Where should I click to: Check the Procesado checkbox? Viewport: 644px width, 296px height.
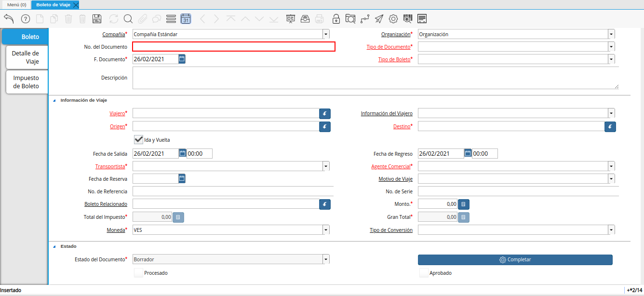pyautogui.click(x=139, y=273)
